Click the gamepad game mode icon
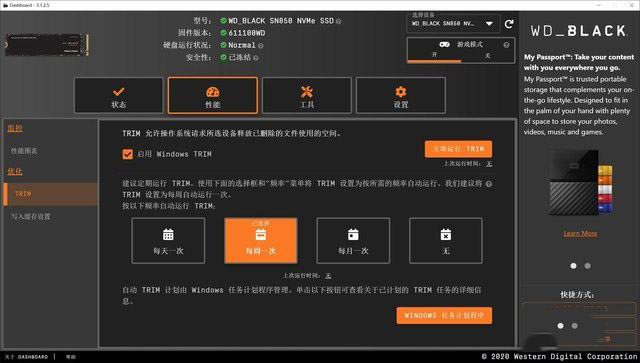This screenshot has height=363, width=640. [444, 45]
